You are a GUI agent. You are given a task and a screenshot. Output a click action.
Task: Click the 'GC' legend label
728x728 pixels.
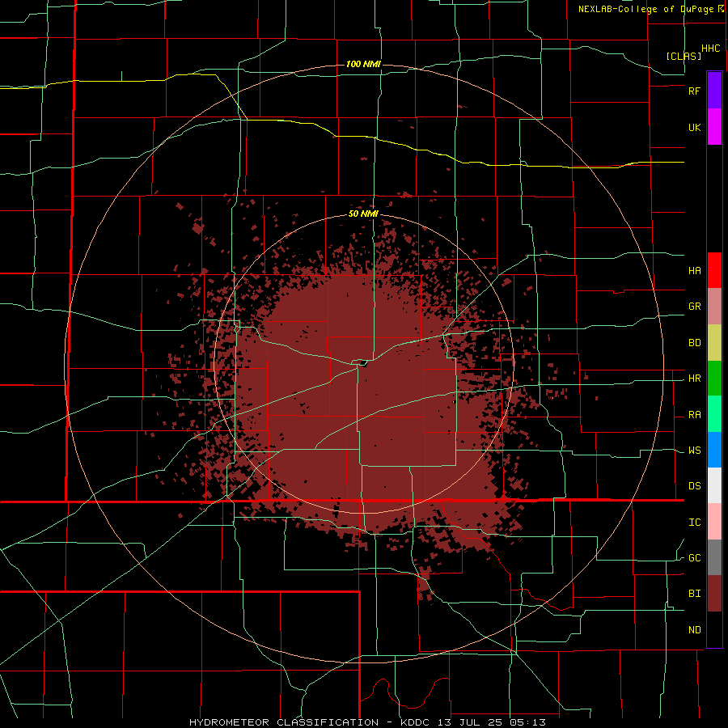[x=695, y=558]
